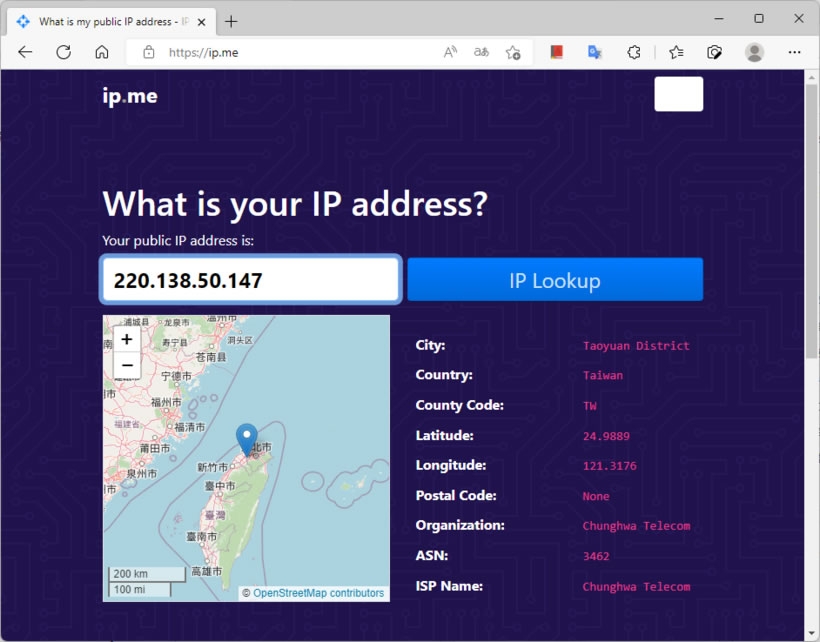Image resolution: width=820 pixels, height=642 pixels.
Task: Open the Collections panel
Action: click(714, 53)
